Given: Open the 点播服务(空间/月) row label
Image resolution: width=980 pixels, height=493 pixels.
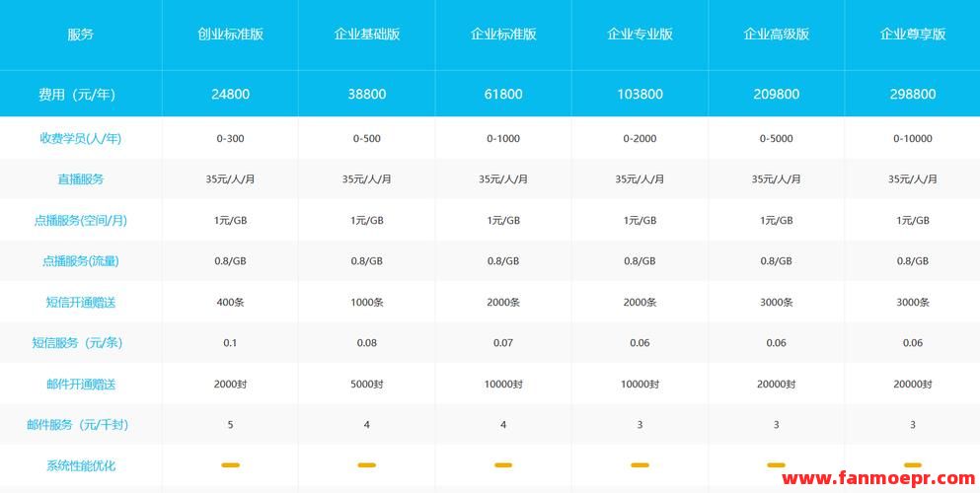Looking at the screenshot, I should [x=81, y=220].
